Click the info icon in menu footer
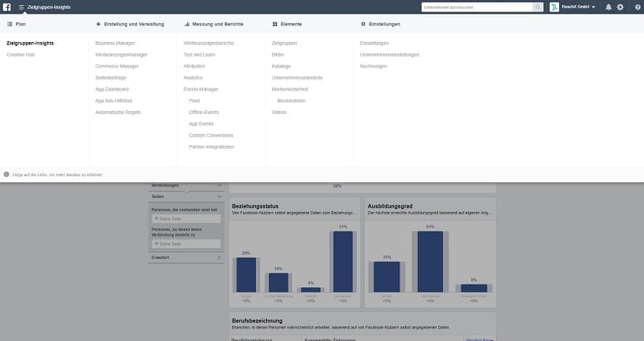The width and height of the screenshot is (644, 341). (6, 175)
